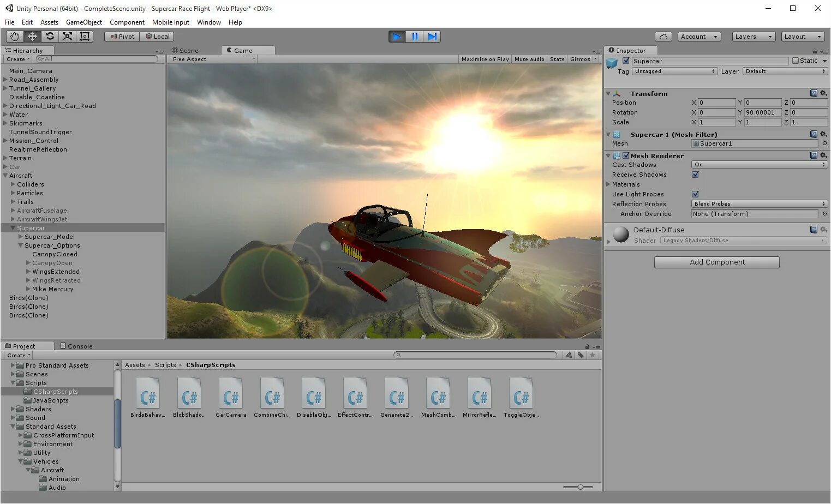The image size is (831, 504).
Task: Select the Rotate tool
Action: [x=50, y=37]
